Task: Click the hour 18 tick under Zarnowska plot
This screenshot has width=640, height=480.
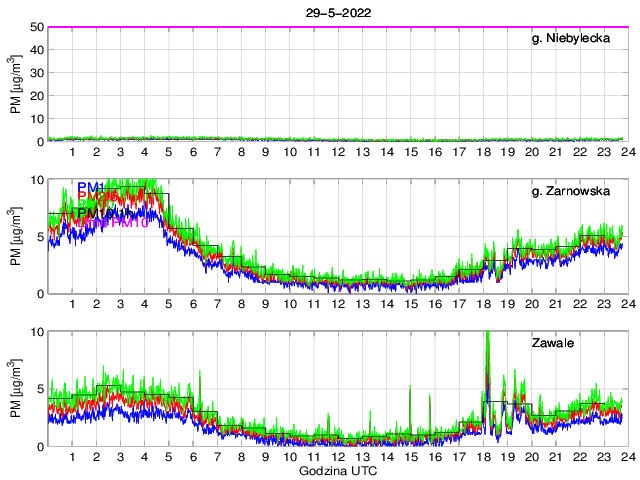Action: [483, 305]
